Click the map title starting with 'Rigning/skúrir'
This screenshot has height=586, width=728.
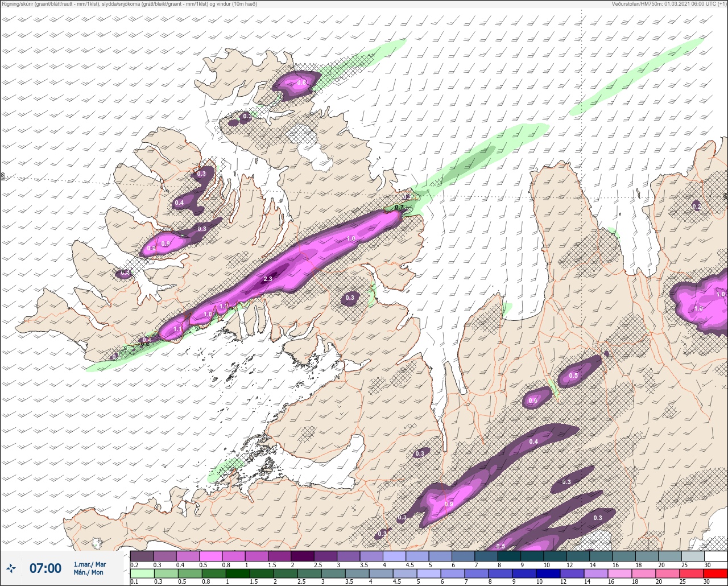point(130,4)
